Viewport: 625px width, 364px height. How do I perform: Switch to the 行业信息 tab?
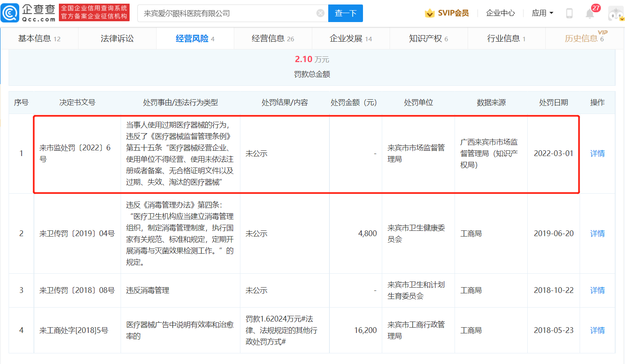(x=506, y=38)
